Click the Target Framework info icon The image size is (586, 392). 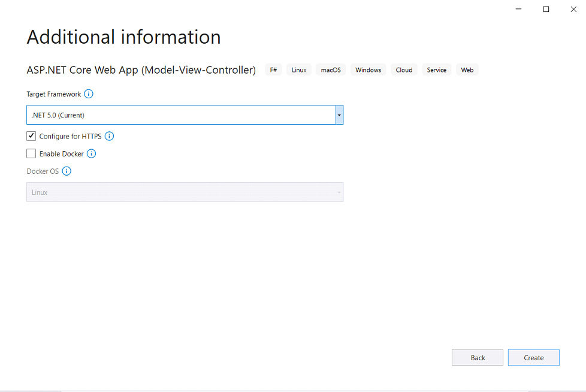pyautogui.click(x=89, y=94)
